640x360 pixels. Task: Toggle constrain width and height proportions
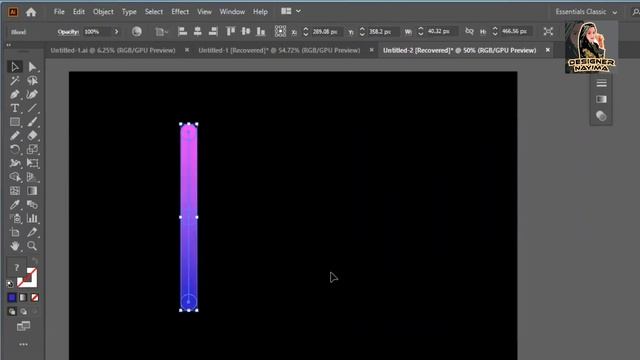(469, 31)
